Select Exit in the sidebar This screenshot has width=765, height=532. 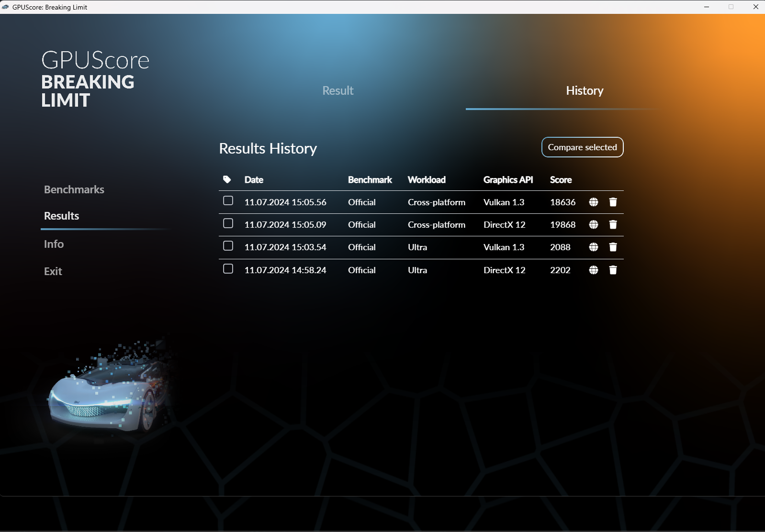click(53, 271)
